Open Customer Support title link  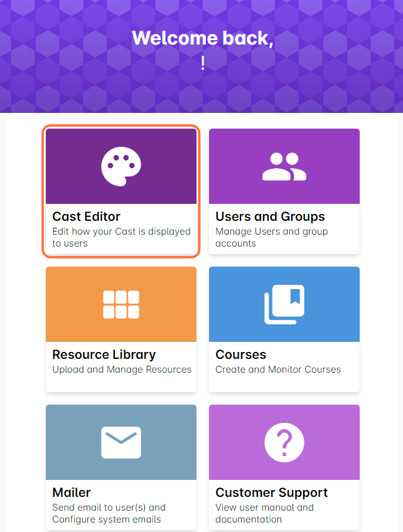click(272, 492)
